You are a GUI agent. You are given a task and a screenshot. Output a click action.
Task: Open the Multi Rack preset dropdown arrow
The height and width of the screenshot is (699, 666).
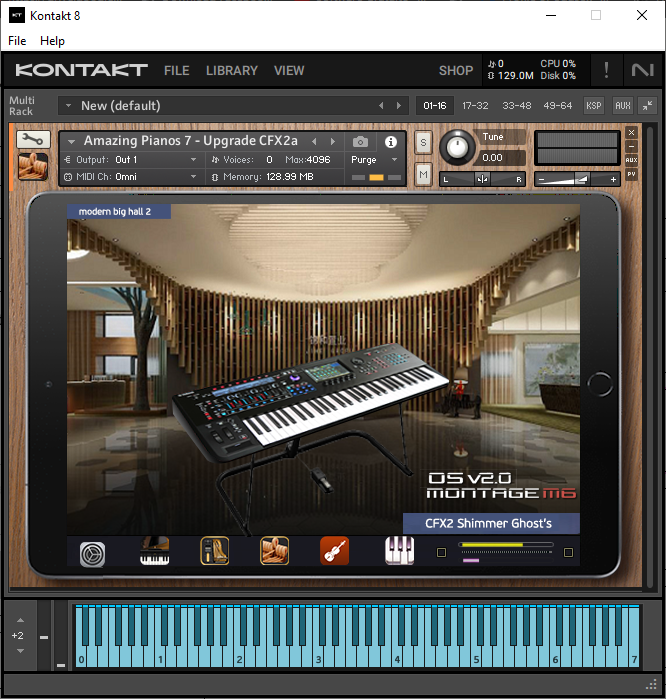[68, 106]
